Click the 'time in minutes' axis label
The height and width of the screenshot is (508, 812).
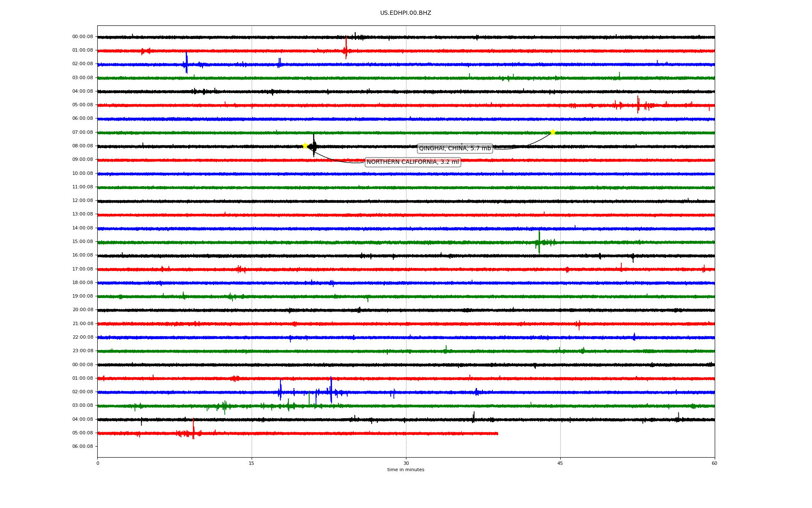tap(405, 469)
